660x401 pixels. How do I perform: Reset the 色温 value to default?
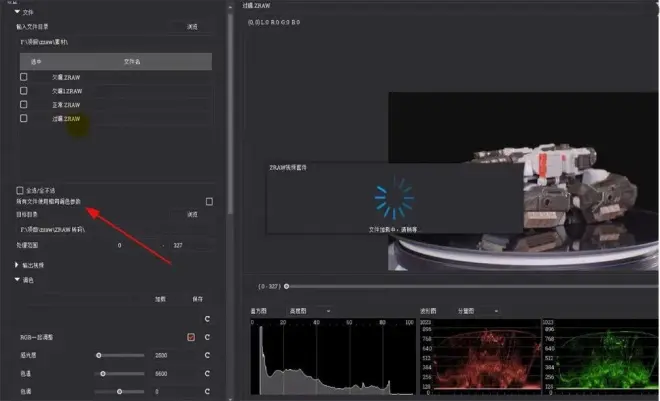click(x=207, y=373)
